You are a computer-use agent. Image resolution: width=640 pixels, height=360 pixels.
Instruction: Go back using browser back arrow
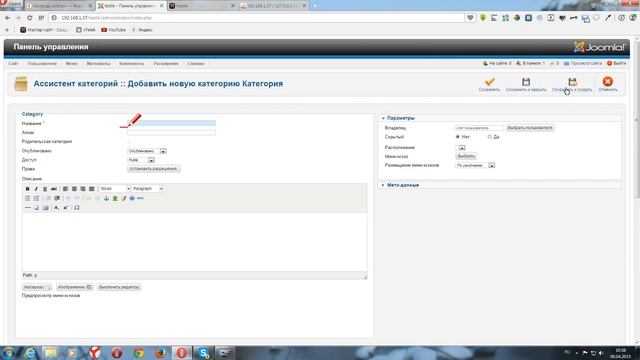click(x=7, y=18)
